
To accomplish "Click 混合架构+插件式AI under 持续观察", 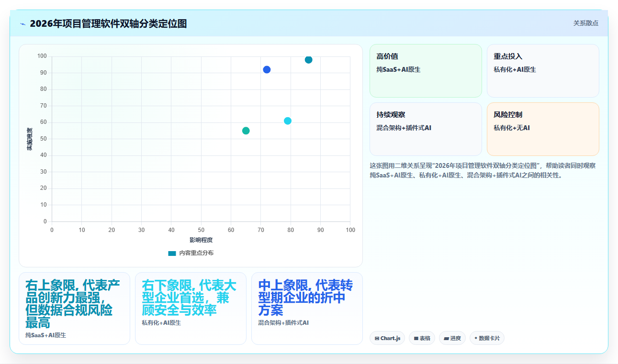I will point(404,128).
